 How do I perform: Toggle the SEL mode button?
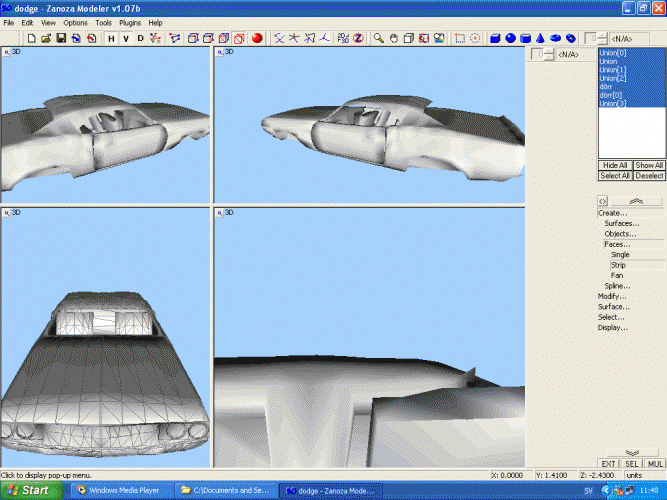point(632,464)
